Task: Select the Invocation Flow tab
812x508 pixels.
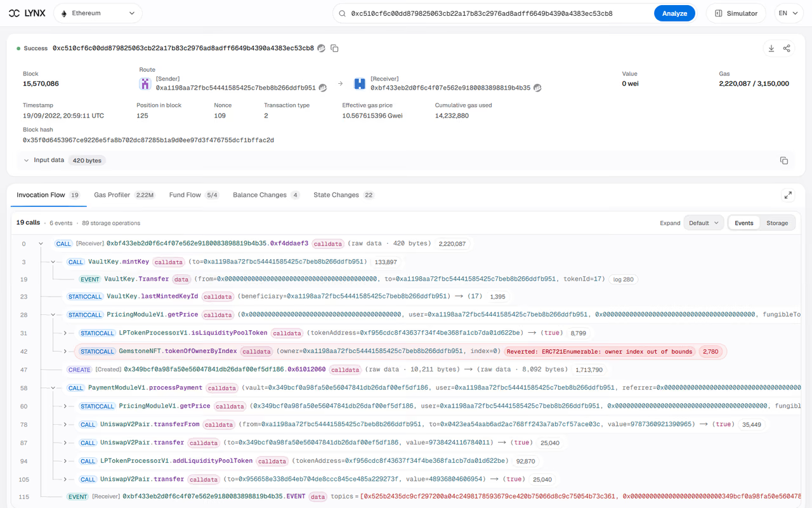Action: point(48,195)
